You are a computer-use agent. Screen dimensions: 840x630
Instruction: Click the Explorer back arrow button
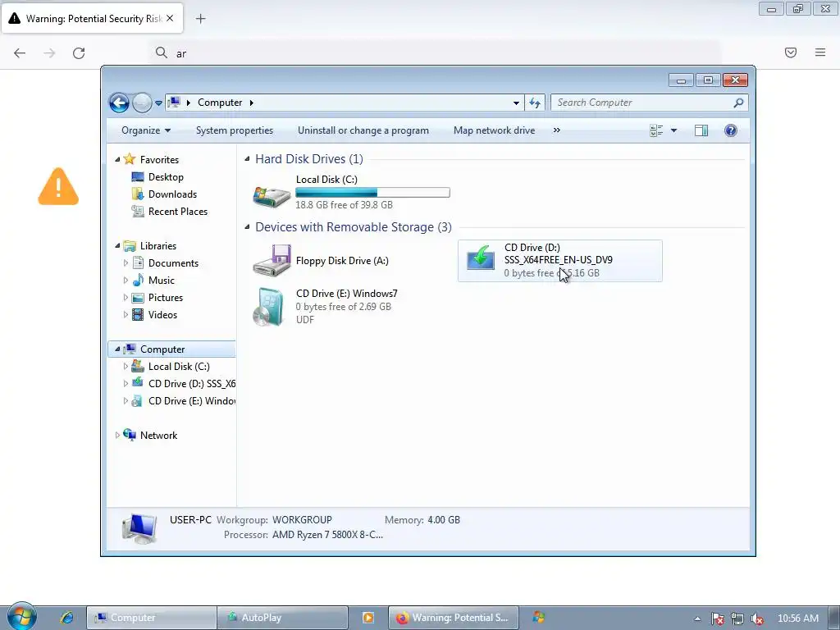point(119,103)
